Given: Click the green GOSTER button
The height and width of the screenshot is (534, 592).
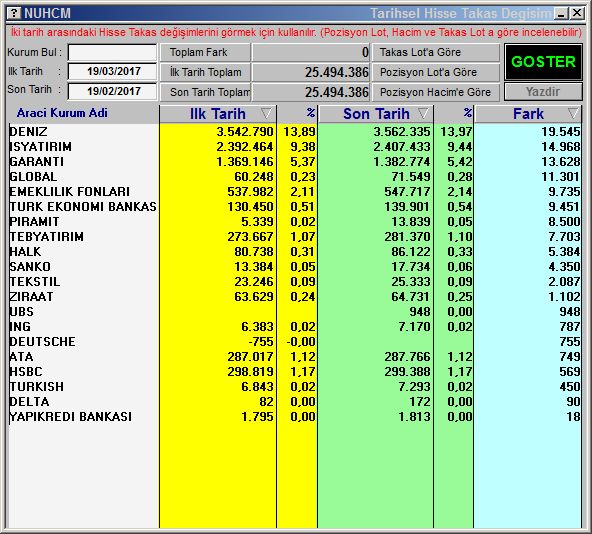Looking at the screenshot, I should coord(543,62).
